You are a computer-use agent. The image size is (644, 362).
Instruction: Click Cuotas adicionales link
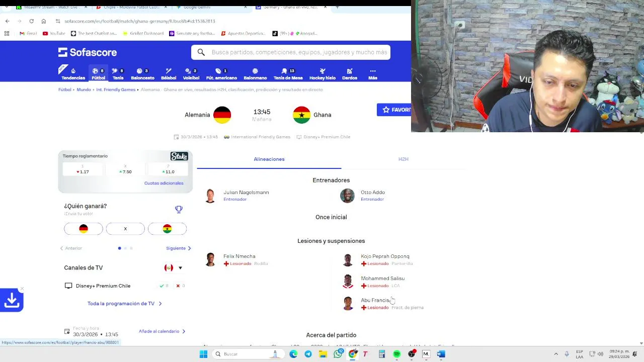164,183
